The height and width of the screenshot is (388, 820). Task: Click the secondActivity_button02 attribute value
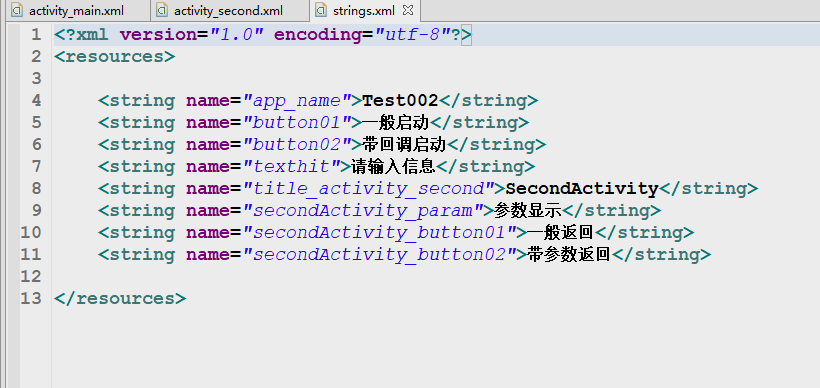pos(380,254)
